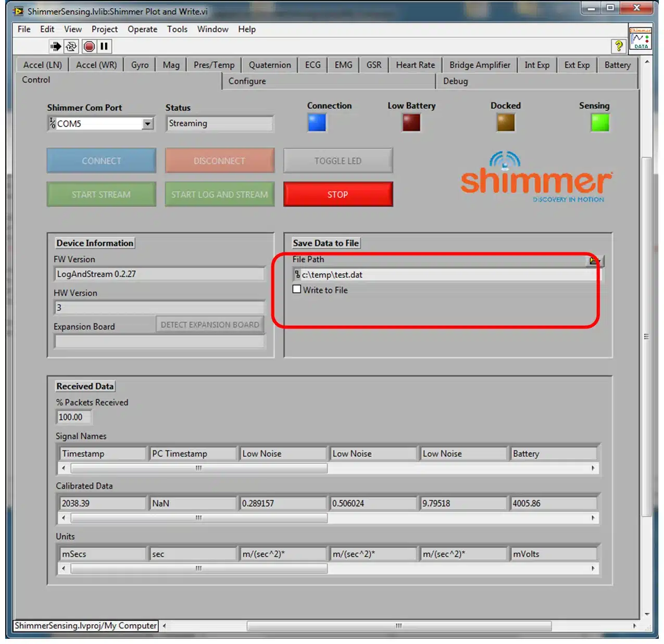Viewport: 664px width, 644px height.
Task: Click the window vertical scrollbar down arrow
Action: pyautogui.click(x=646, y=614)
